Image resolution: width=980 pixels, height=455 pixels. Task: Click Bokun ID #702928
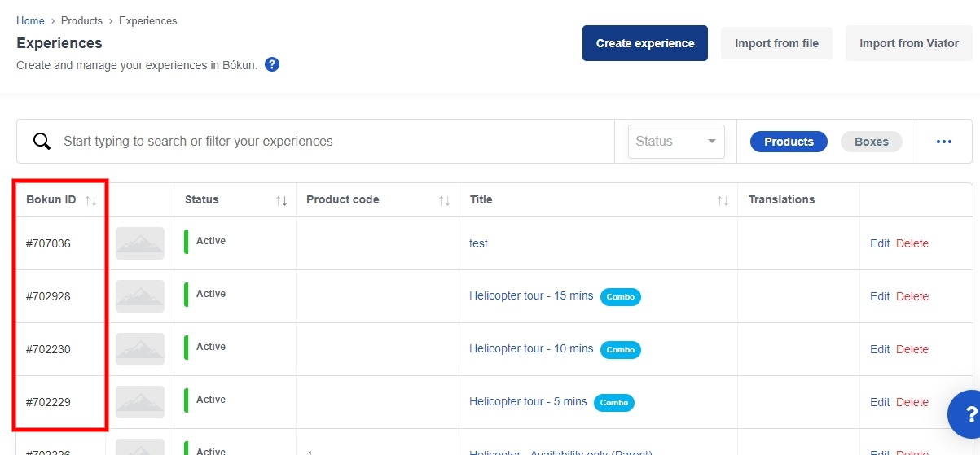click(48, 296)
